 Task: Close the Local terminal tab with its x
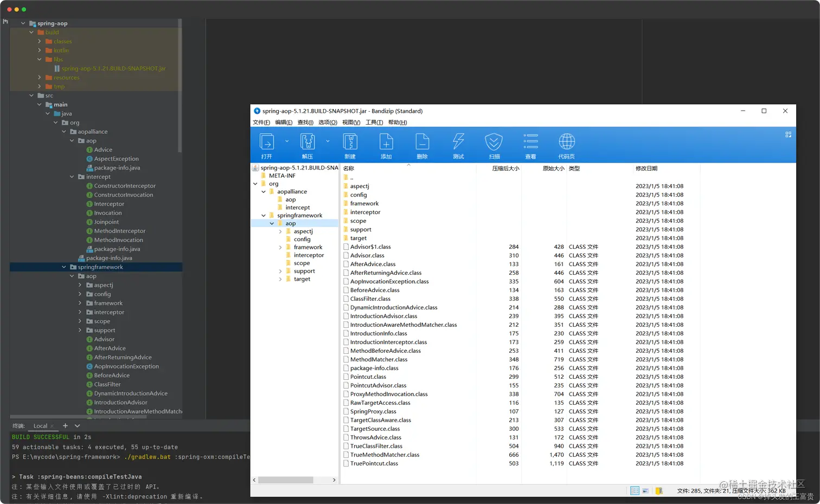52,426
